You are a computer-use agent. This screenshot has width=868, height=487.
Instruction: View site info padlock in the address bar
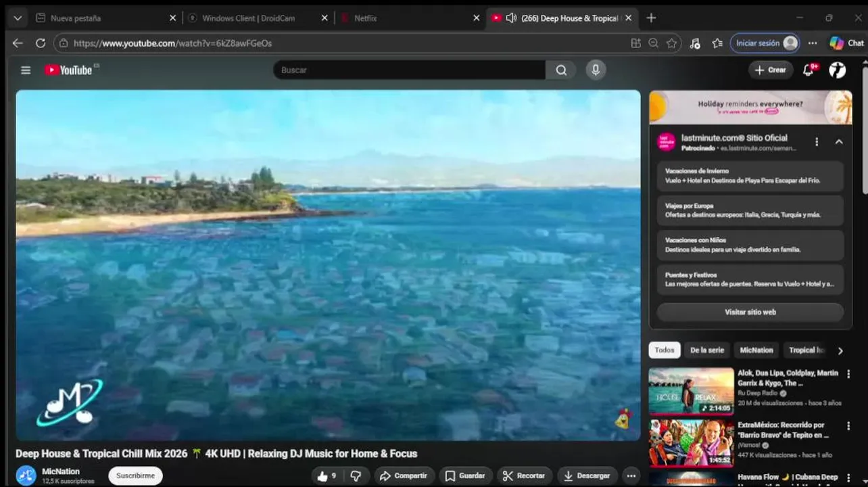click(64, 43)
